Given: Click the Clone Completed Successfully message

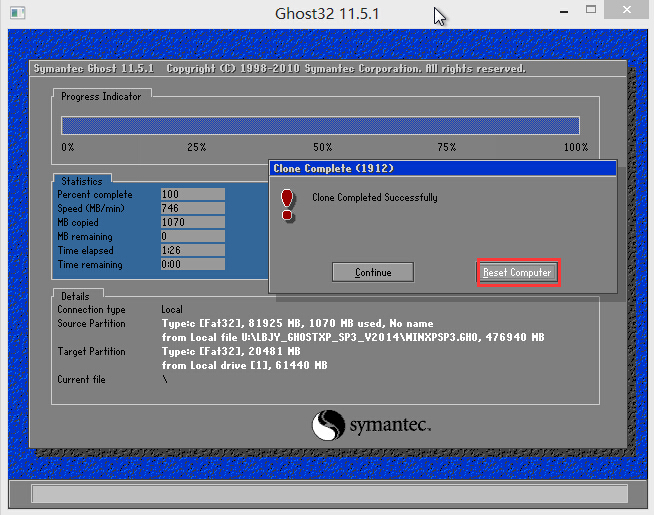Looking at the screenshot, I should click(374, 198).
